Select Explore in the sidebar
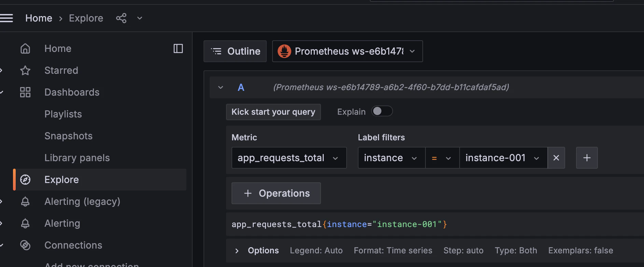This screenshot has height=267, width=644. [x=100, y=180]
